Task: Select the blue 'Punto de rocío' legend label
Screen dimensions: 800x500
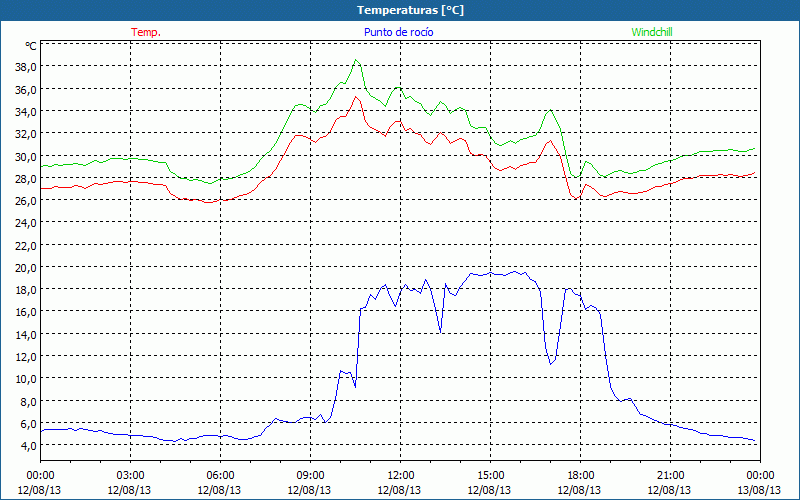Action: tap(399, 32)
